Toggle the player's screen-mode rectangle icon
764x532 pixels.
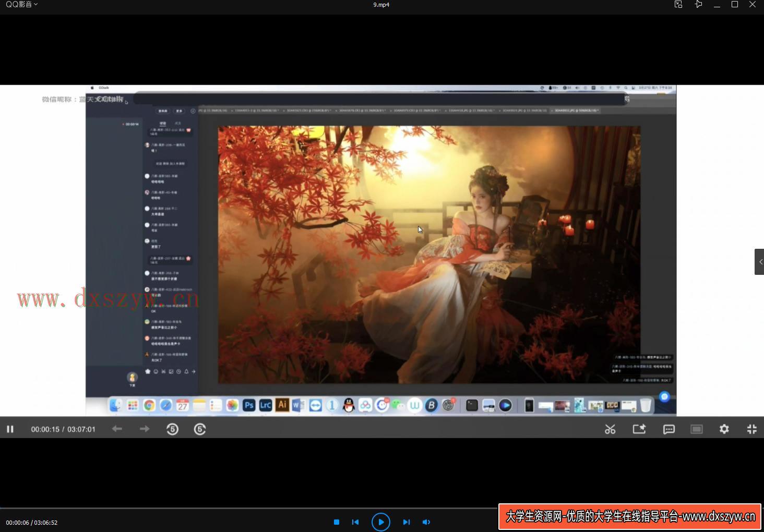pyautogui.click(x=697, y=429)
